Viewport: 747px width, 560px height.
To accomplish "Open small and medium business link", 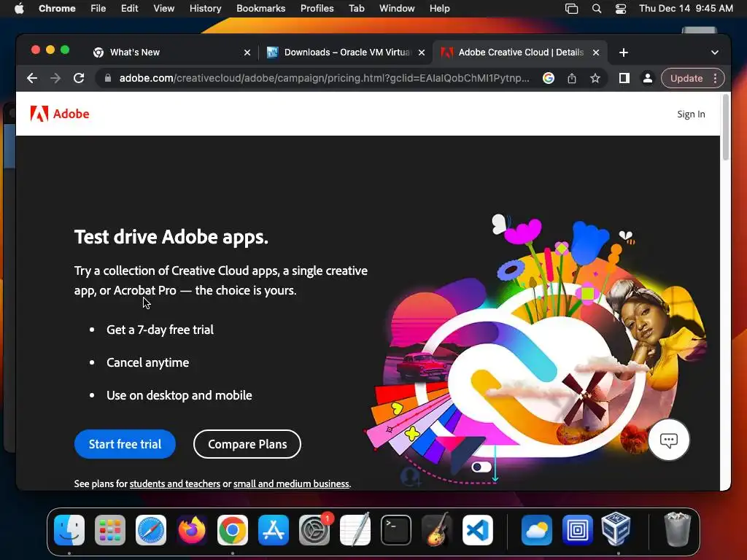I will coord(291,484).
